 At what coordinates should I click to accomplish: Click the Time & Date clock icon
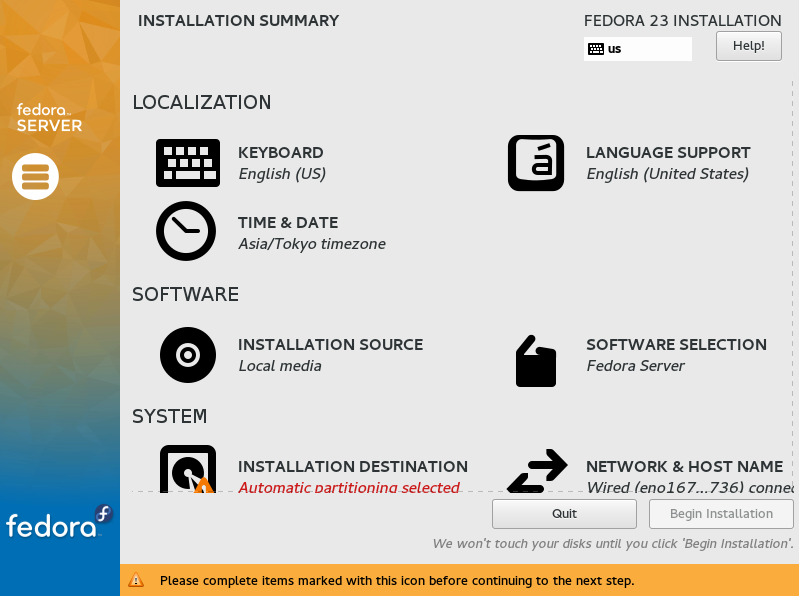tap(186, 231)
